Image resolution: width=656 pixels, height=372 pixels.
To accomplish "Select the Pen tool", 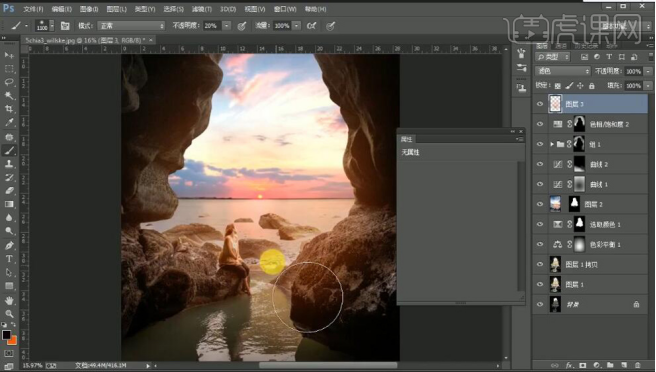I will tap(9, 246).
